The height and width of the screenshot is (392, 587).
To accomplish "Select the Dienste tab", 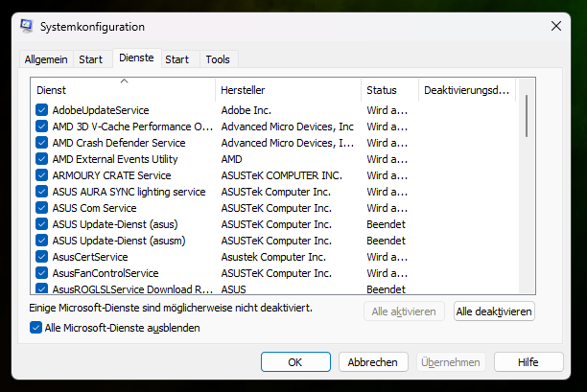I will pos(136,58).
